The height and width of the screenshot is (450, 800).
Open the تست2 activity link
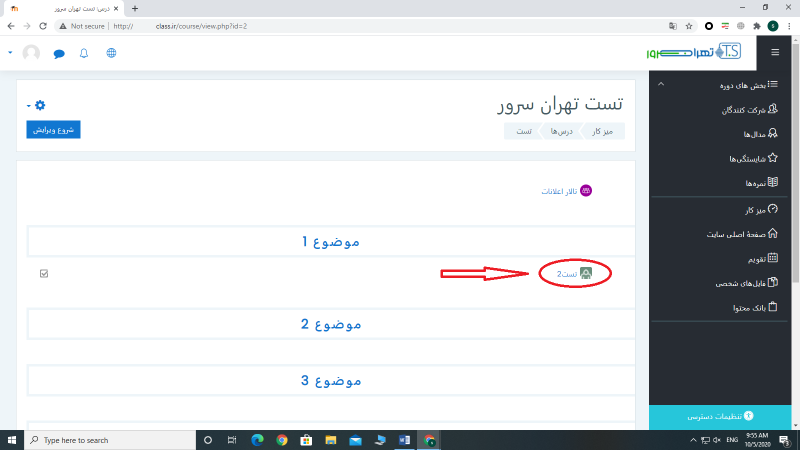(567, 274)
